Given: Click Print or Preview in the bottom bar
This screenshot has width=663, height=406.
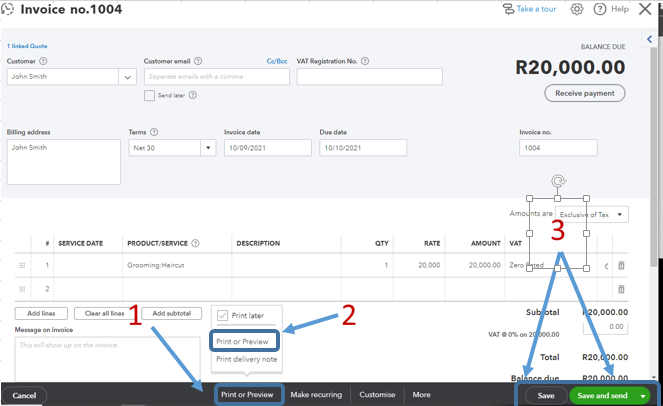Looking at the screenshot, I should pos(247,395).
